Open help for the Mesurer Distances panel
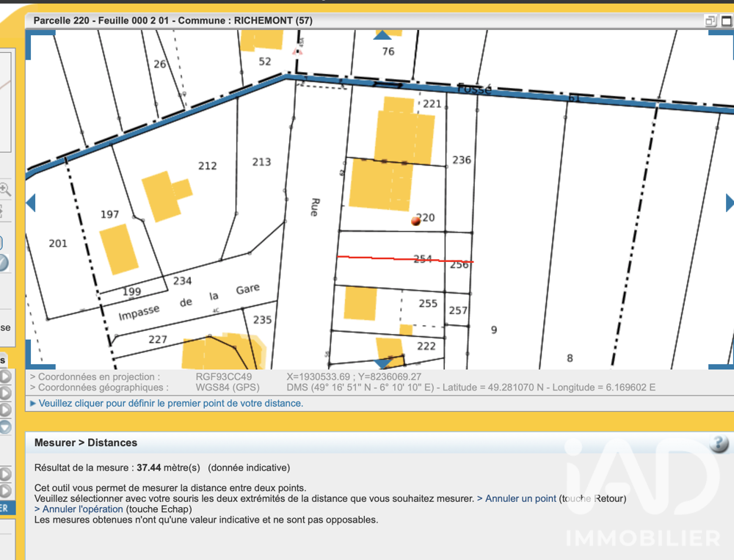This screenshot has height=560, width=734. click(719, 443)
